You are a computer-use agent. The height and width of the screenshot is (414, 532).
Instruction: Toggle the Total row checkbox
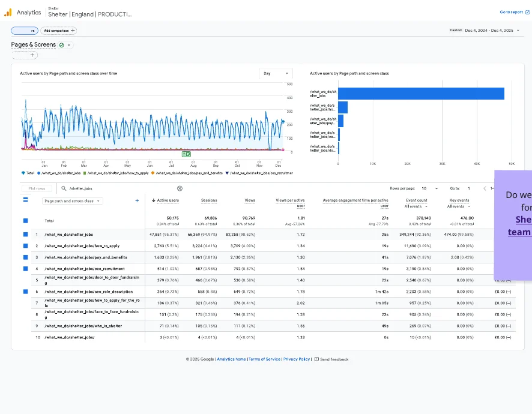(x=25, y=221)
